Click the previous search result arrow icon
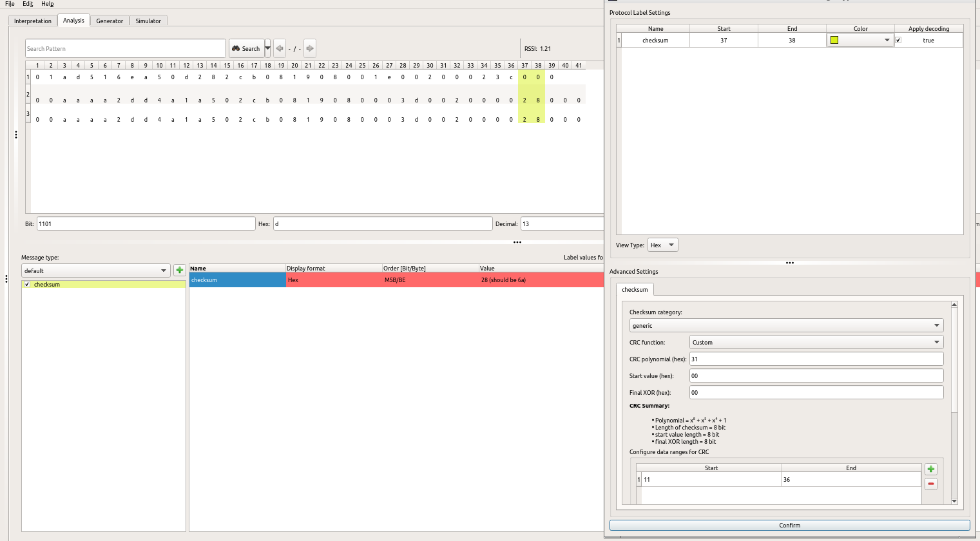Viewport: 980px width, 541px height. (280, 48)
